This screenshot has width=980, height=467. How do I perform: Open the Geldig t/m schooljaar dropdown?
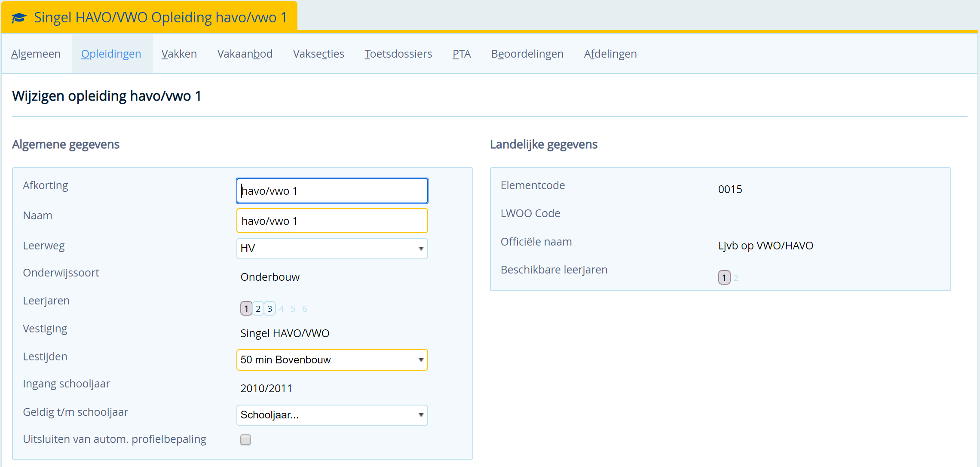[x=332, y=415]
